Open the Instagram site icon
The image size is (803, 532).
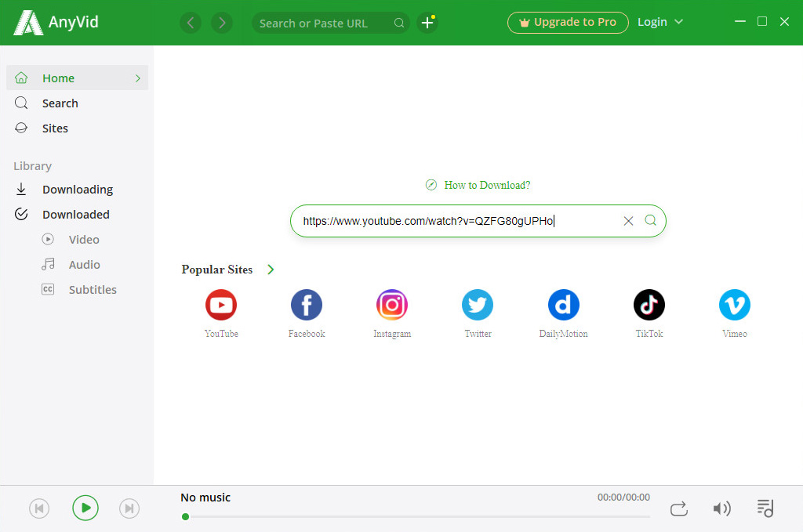click(392, 305)
